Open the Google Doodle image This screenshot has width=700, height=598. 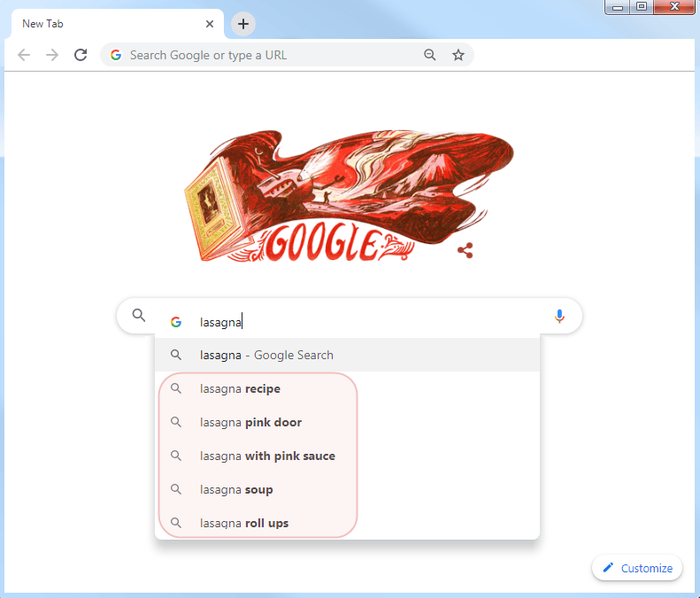349,195
